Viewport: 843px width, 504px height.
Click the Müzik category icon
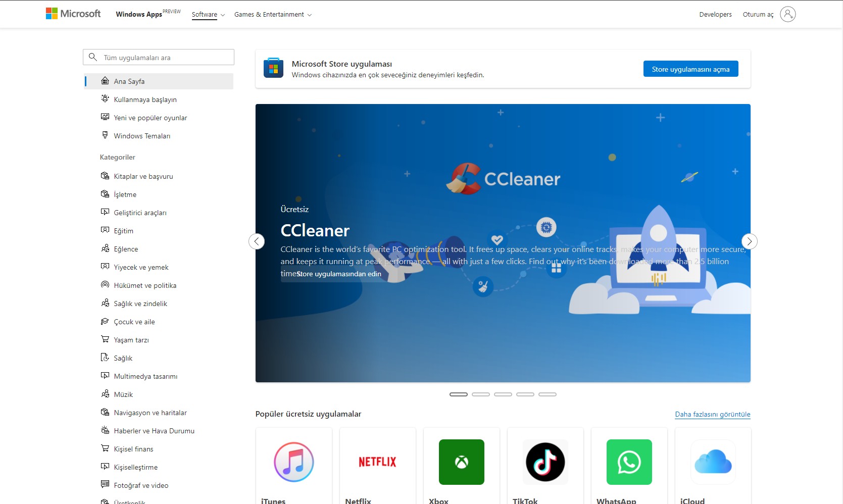(105, 394)
